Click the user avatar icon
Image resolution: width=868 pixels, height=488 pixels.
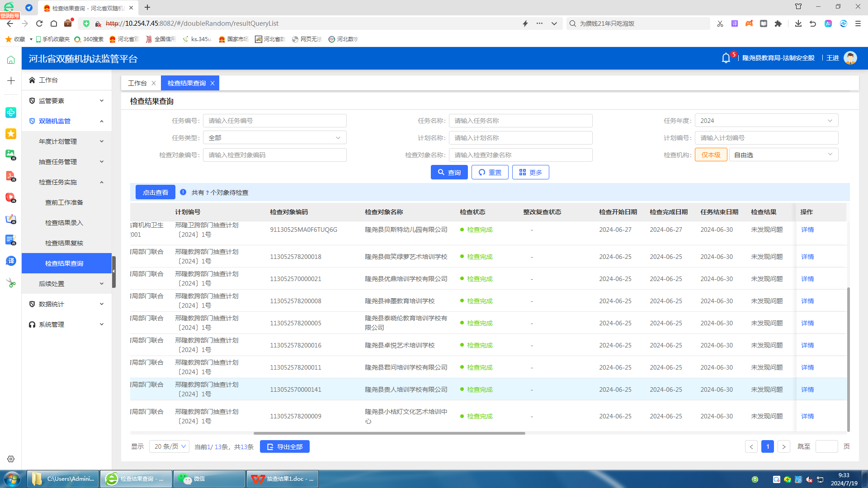[x=850, y=58]
